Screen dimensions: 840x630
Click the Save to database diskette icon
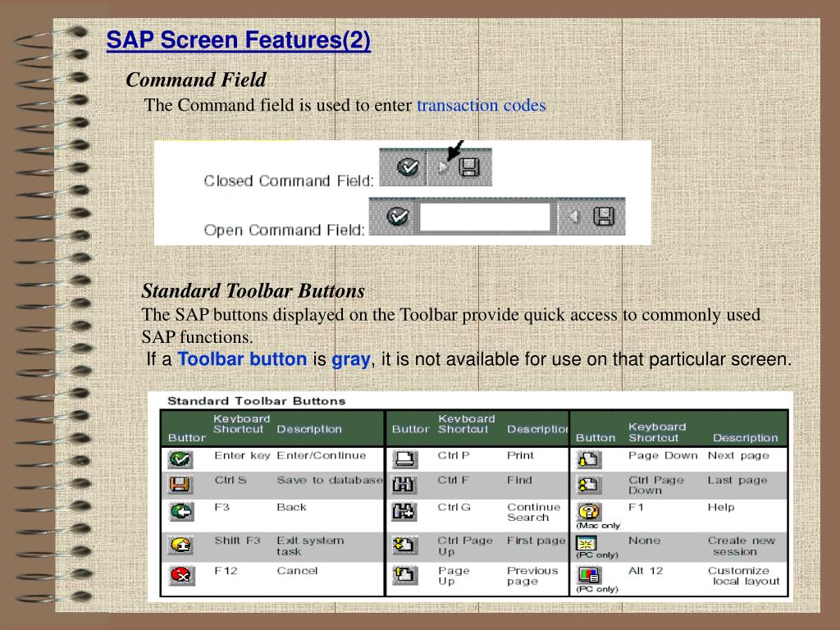pos(180,484)
